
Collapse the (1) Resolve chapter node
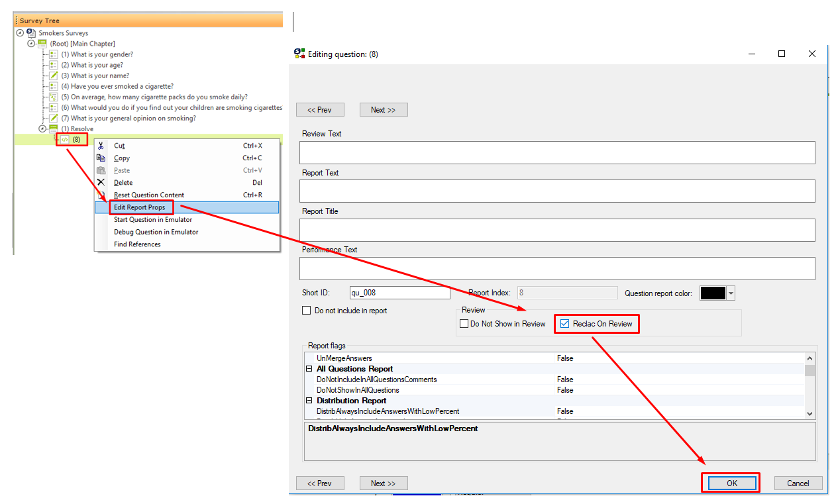(x=42, y=128)
